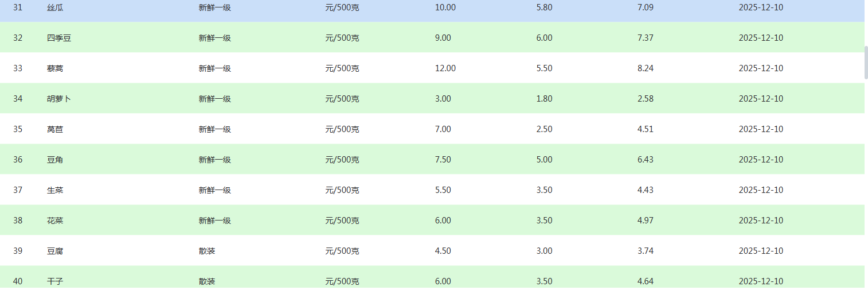Select the 干子 name cell

pos(55,281)
